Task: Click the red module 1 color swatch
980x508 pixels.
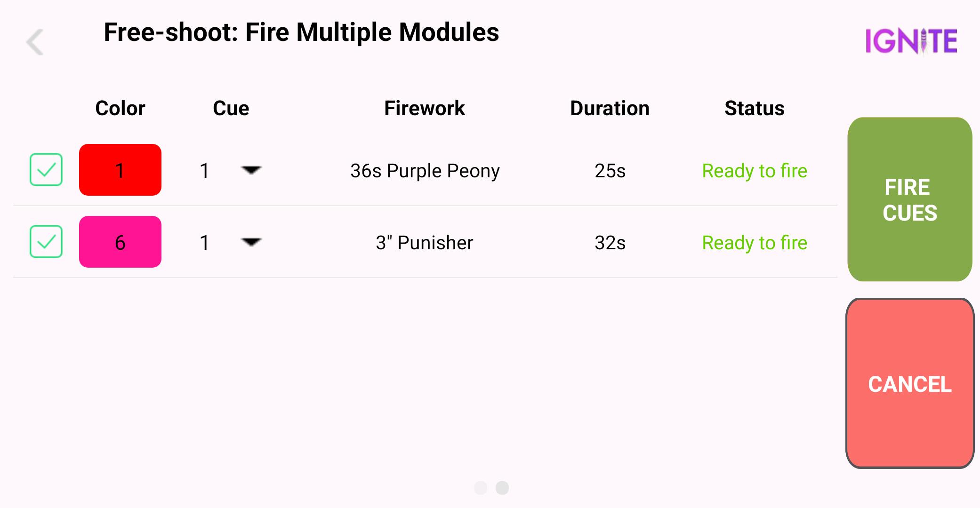Action: coord(119,169)
